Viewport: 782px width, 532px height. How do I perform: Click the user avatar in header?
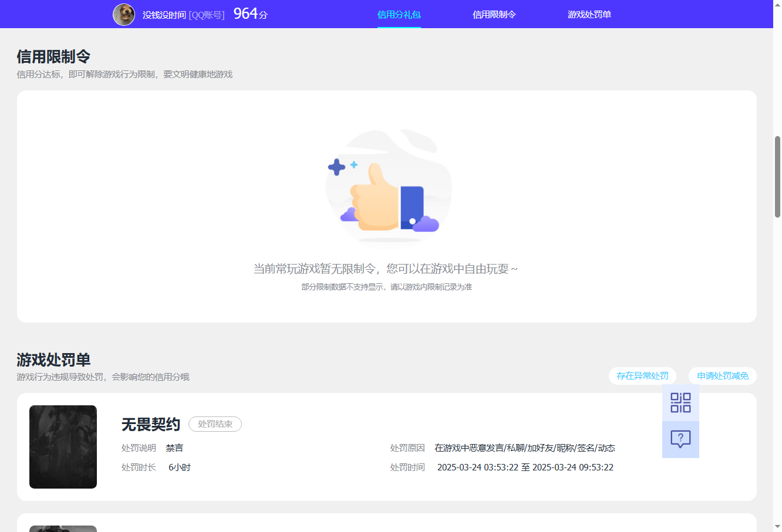click(124, 15)
